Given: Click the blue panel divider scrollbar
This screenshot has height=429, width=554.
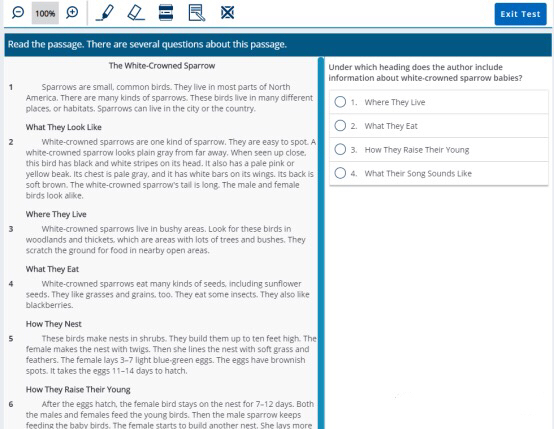Looking at the screenshot, I should point(321,243).
